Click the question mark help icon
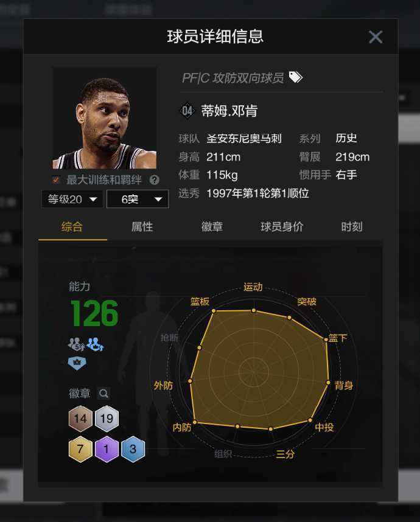Viewport: 420px width, 522px height. [154, 180]
